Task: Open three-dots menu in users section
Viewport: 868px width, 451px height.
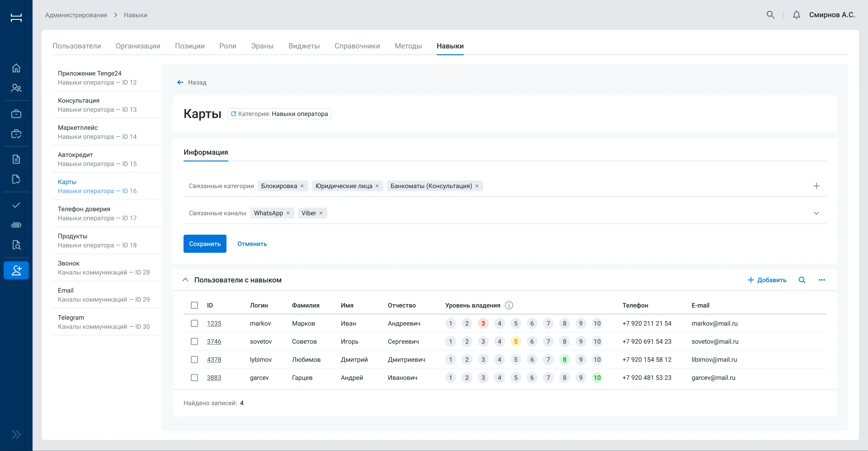Action: [x=822, y=280]
